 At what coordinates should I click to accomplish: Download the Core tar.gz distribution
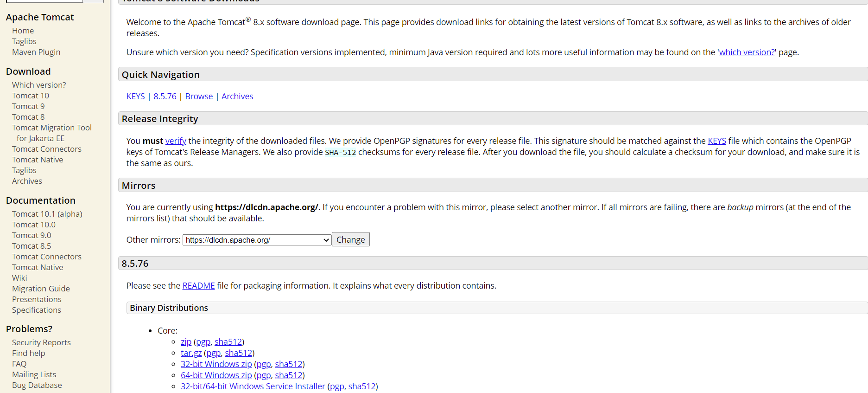(x=191, y=353)
